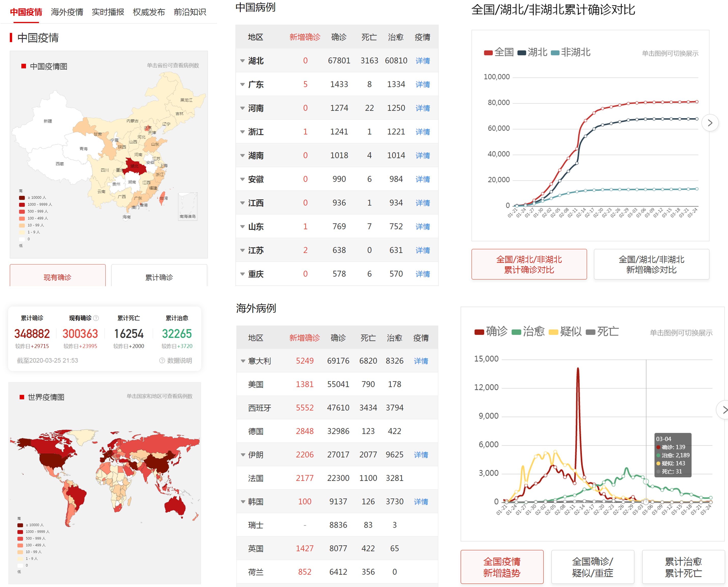Expand the 江苏 row
The height and width of the screenshot is (587, 728).
(x=242, y=250)
